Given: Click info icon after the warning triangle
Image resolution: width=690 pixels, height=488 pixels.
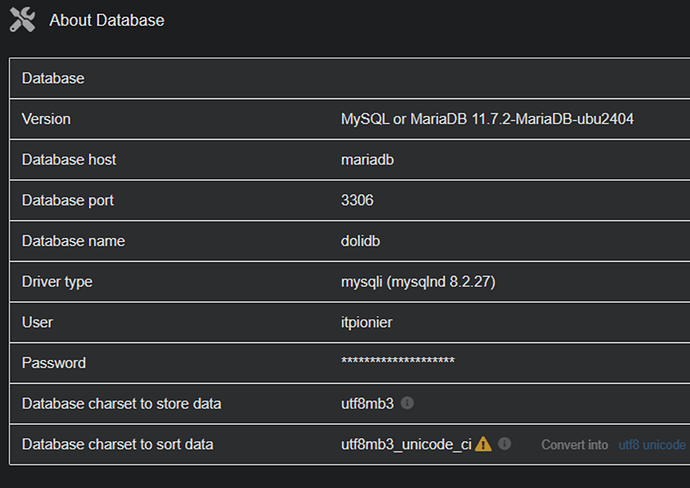Looking at the screenshot, I should pos(505,444).
